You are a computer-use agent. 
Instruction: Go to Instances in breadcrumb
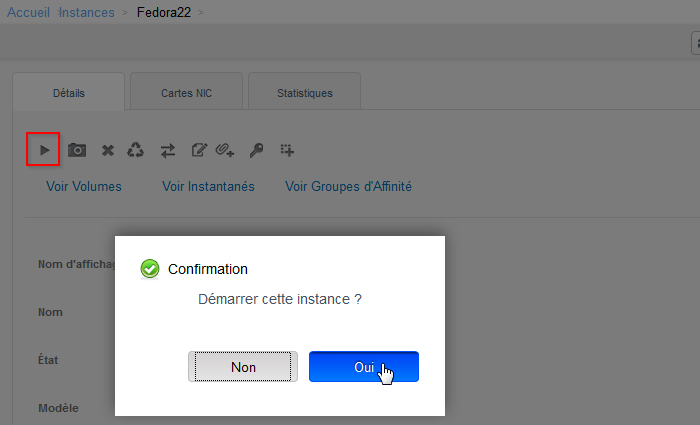click(87, 13)
